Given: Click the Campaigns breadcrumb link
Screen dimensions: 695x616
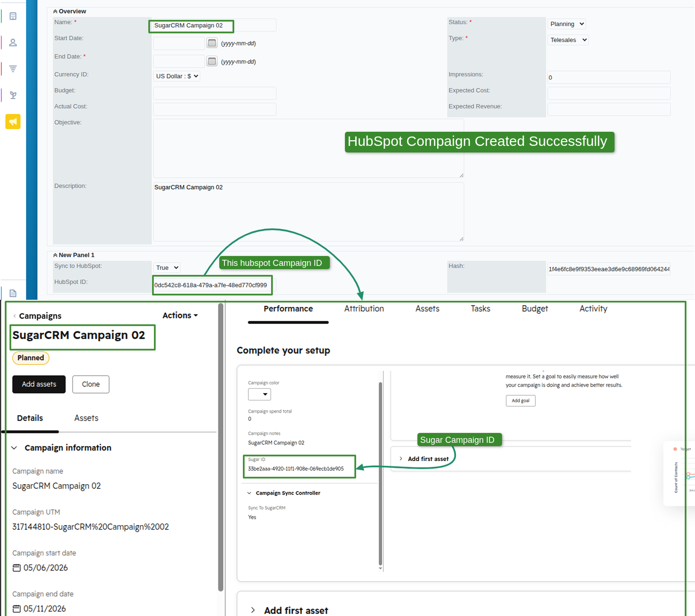Looking at the screenshot, I should (x=40, y=316).
